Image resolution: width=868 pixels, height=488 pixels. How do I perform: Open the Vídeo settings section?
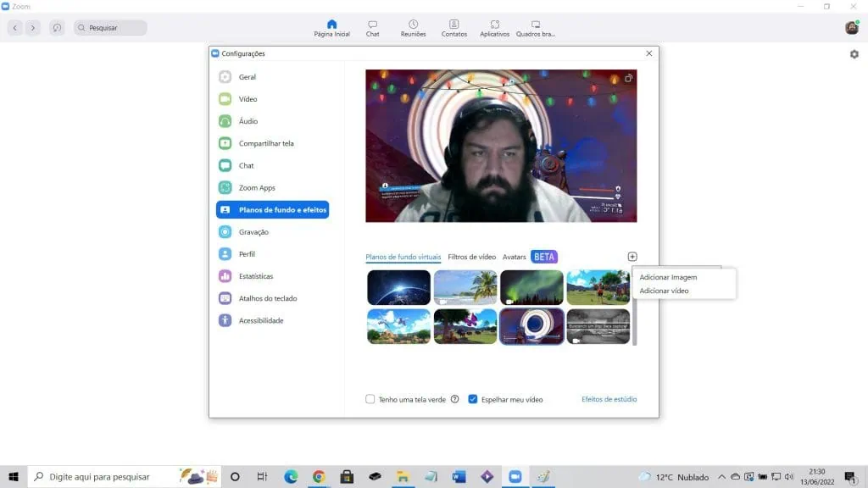[x=249, y=98]
